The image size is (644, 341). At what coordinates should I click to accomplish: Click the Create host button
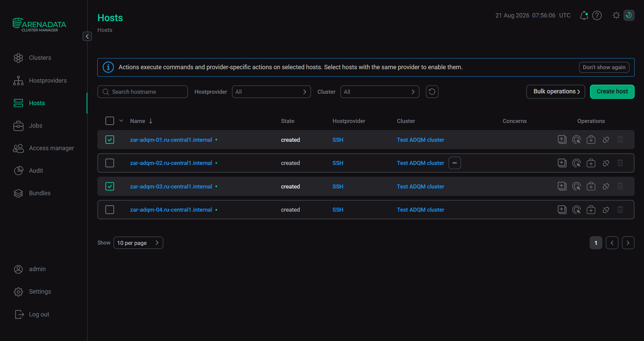[612, 92]
